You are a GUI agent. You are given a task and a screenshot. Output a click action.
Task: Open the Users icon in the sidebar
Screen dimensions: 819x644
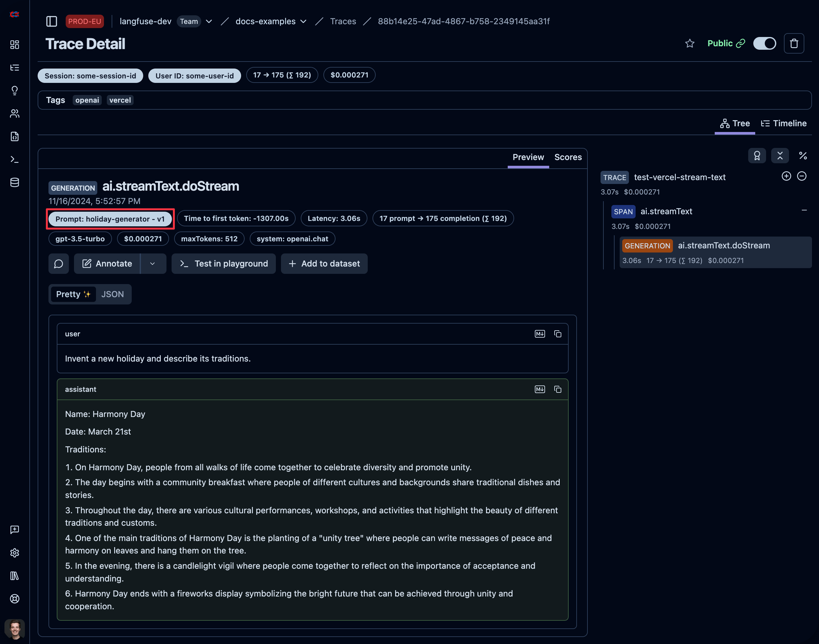[15, 113]
